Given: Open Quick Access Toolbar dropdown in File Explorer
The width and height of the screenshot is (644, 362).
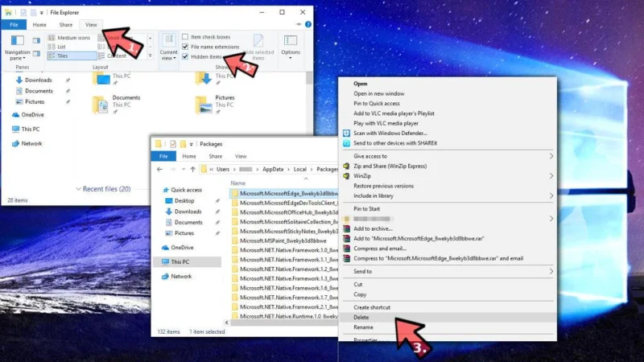Looking at the screenshot, I should pos(42,13).
